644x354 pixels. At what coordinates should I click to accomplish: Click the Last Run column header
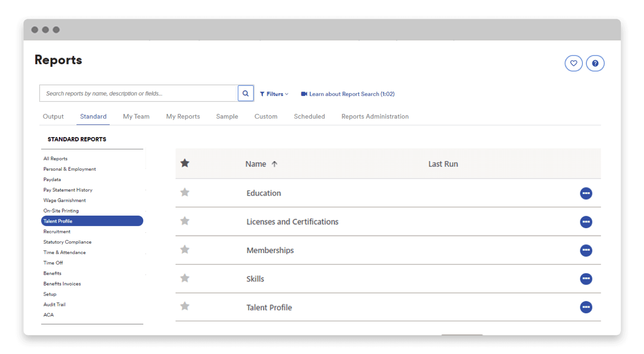click(443, 164)
